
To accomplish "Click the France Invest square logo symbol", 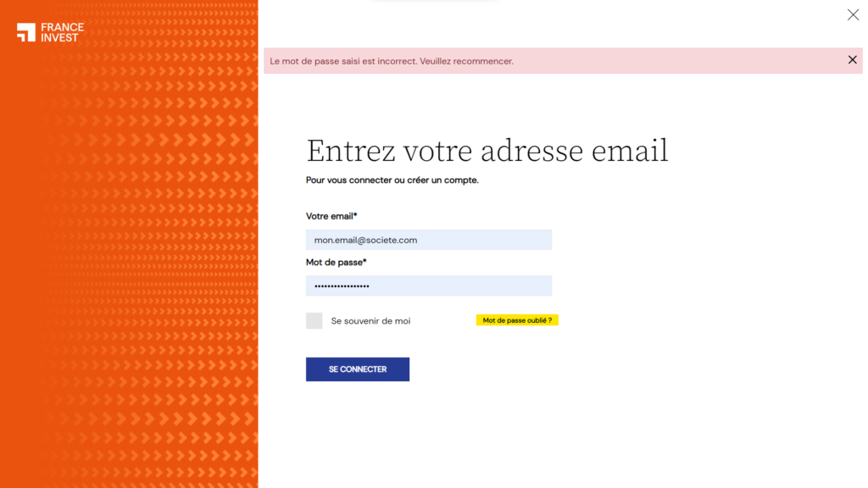I will click(x=26, y=32).
